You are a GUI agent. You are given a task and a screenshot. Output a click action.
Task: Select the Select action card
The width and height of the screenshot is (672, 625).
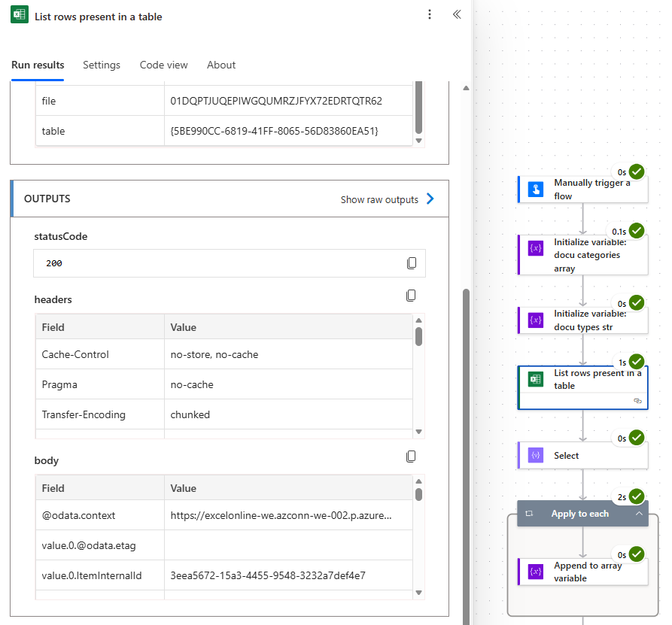(583, 455)
